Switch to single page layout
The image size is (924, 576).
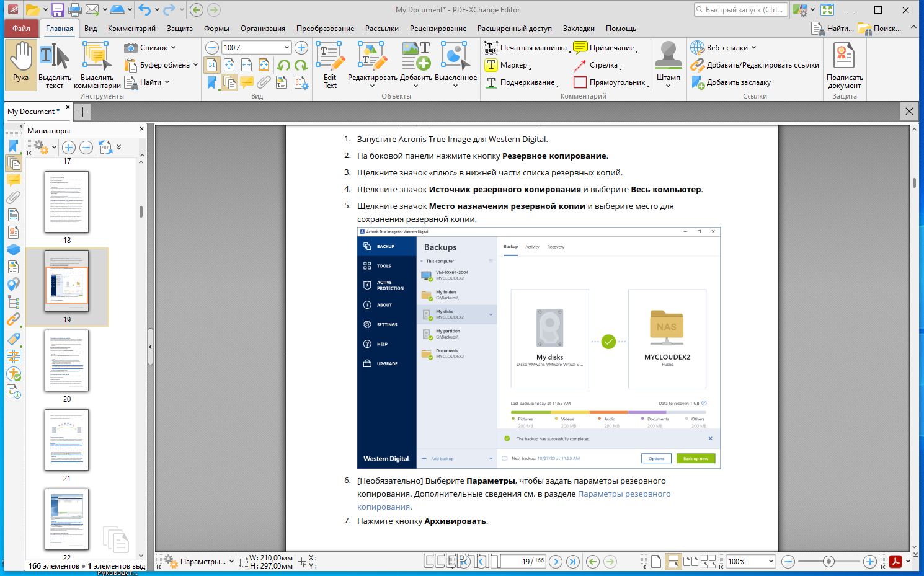pos(656,562)
